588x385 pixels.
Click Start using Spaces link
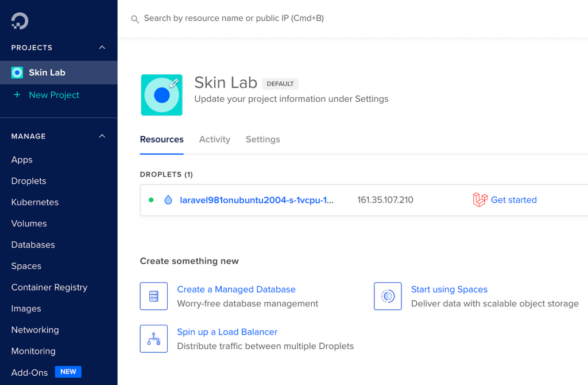coord(449,289)
